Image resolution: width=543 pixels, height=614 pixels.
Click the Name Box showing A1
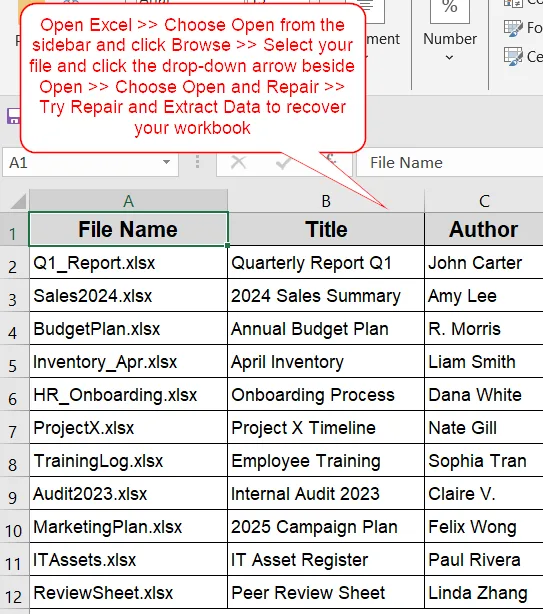pyautogui.click(x=90, y=162)
